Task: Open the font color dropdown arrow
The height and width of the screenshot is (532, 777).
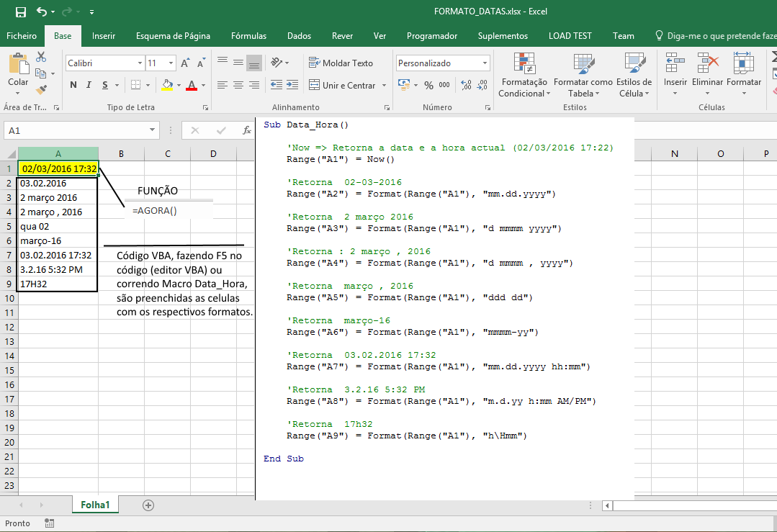Action: click(x=203, y=85)
